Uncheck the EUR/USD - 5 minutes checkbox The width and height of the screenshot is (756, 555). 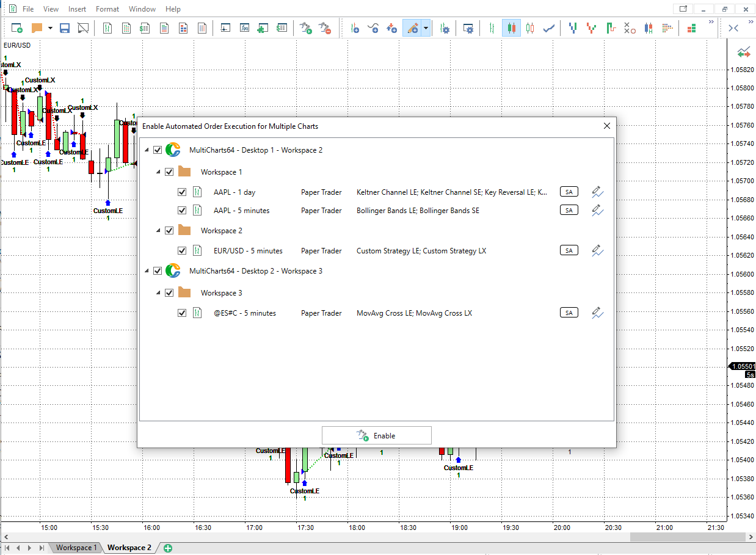[x=182, y=250]
